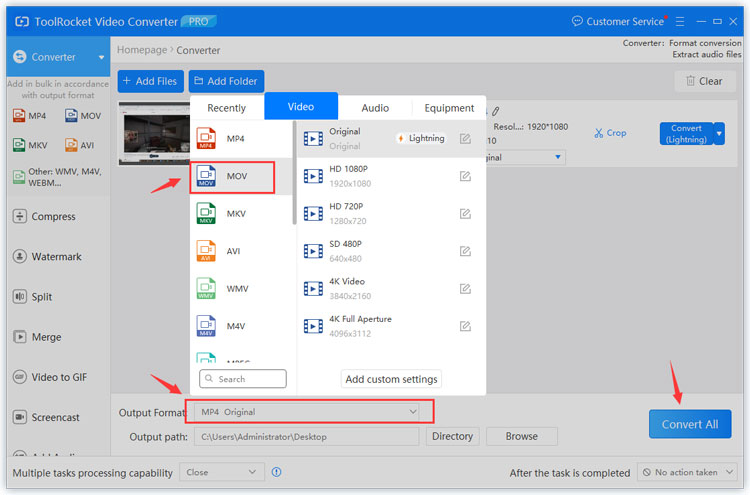Add MKV bulk shortcut in left sidebar

30,145
